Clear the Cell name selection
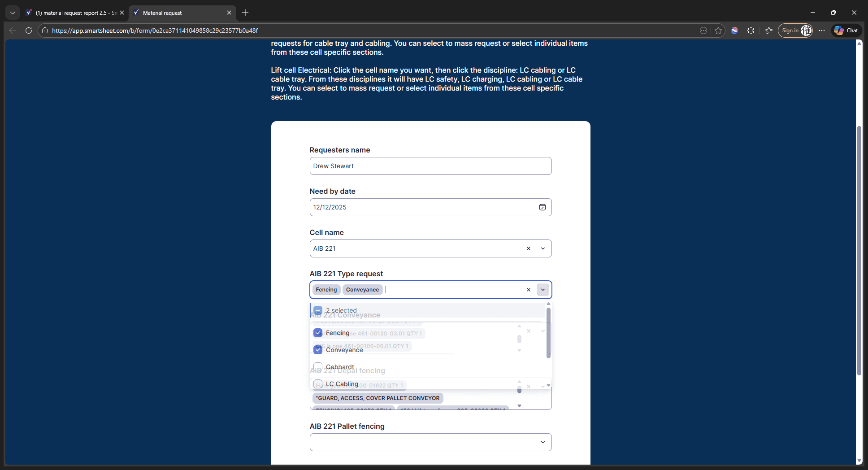Image resolution: width=868 pixels, height=470 pixels. pos(529,248)
